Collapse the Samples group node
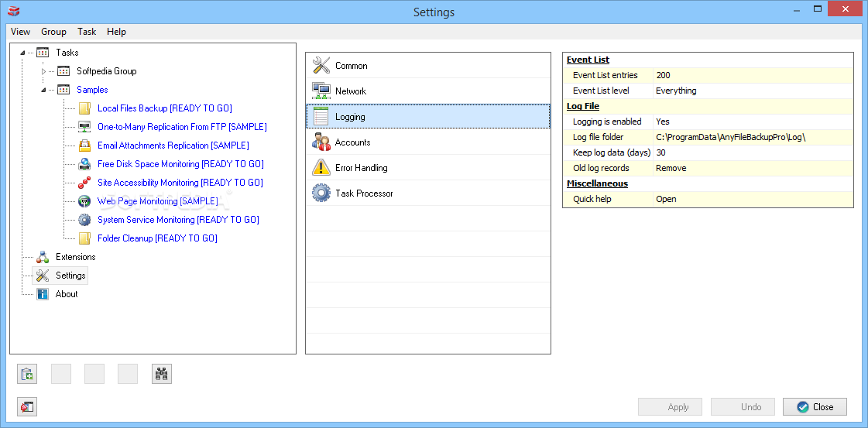Screen dimensions: 868x428 [x=43, y=90]
